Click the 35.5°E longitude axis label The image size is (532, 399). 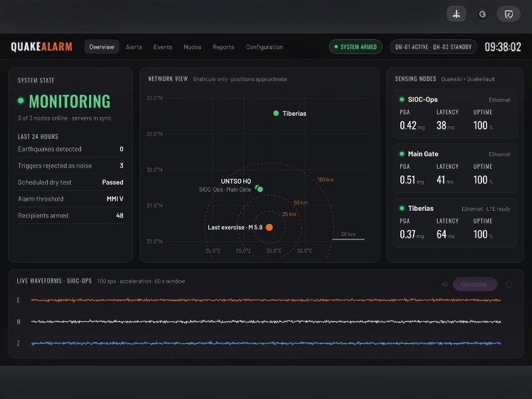274,251
